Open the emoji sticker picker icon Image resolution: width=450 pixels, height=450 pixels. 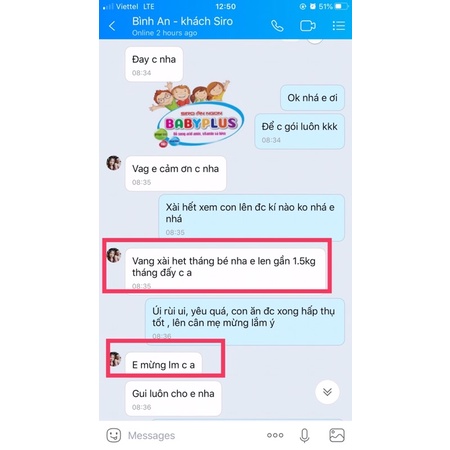point(114,435)
